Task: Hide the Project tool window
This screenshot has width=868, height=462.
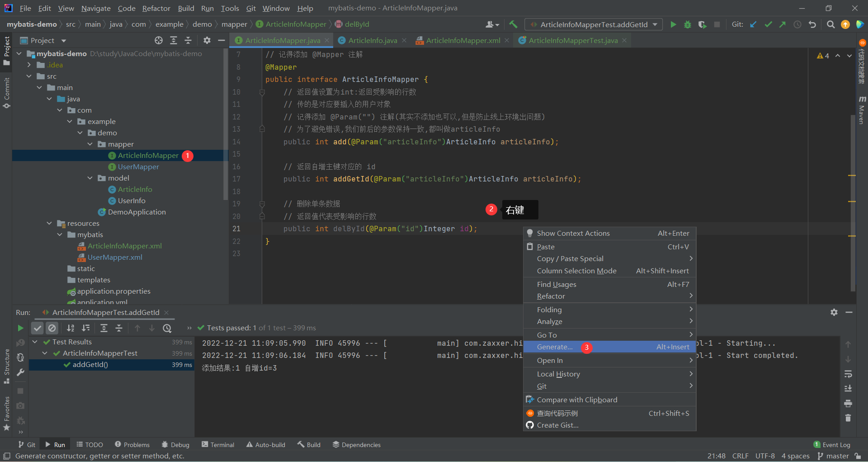Action: point(222,40)
